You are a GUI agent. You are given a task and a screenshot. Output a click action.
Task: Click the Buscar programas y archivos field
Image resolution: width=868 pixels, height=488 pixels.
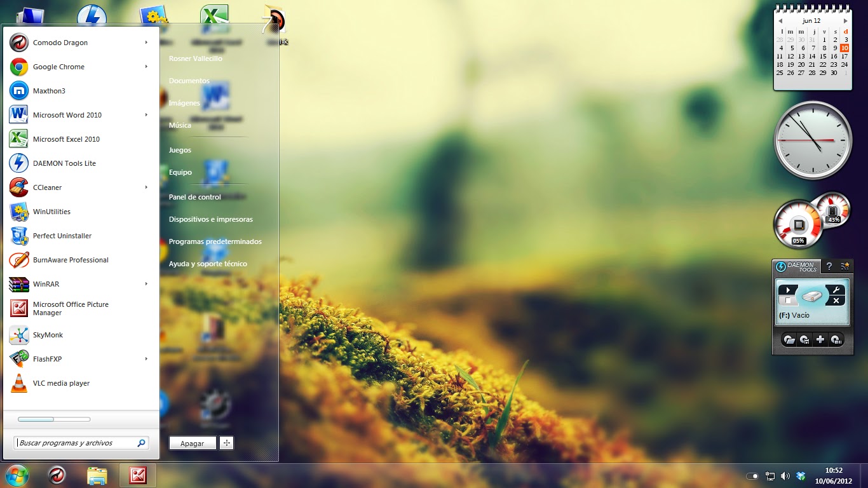81,443
